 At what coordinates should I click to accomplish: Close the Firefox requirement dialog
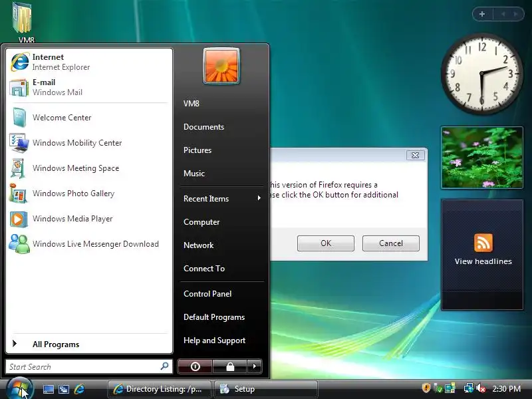[415, 155]
